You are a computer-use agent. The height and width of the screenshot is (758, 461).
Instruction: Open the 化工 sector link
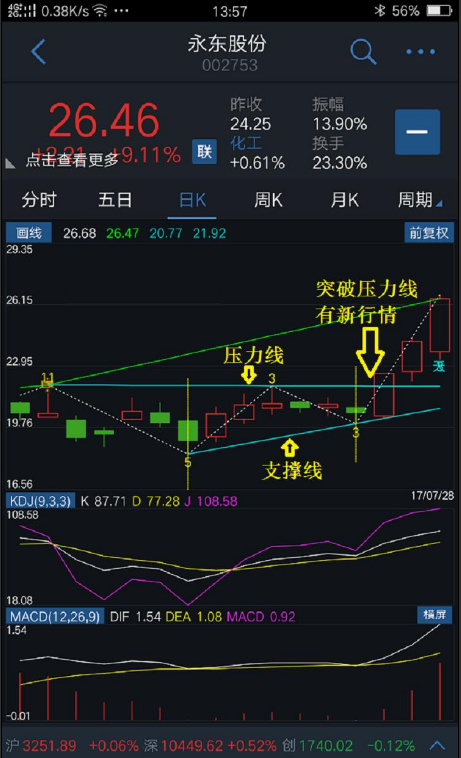pos(246,143)
